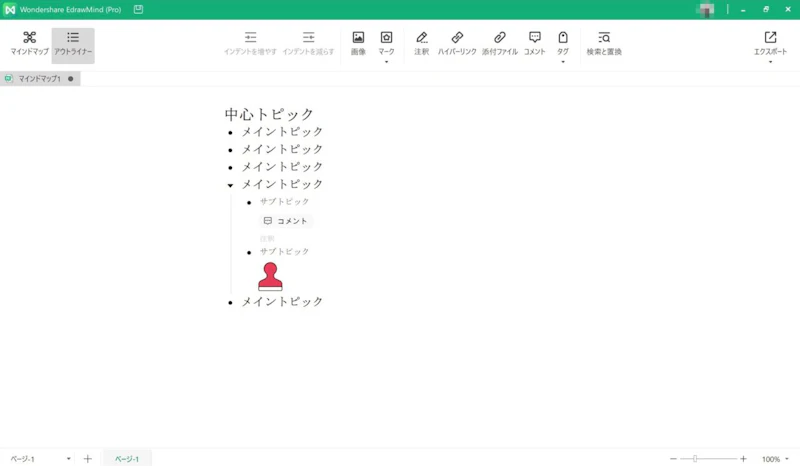Select the 中心トピック title
Viewport: 800px width, 466px height.
[x=269, y=114]
